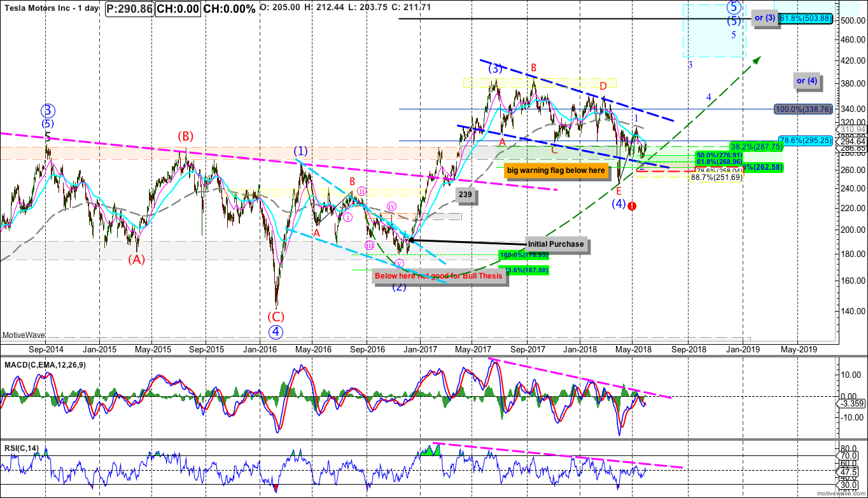Select the blue (2) wave label
This screenshot has height=498, width=868.
pos(399,287)
